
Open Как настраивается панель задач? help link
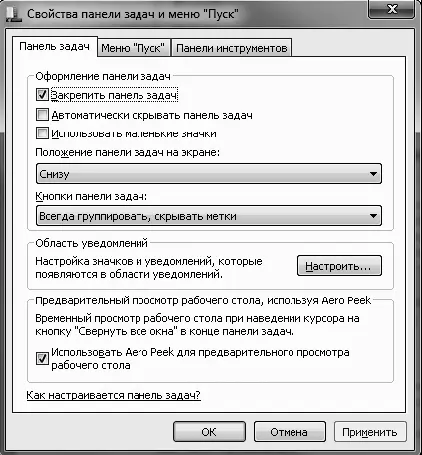point(114,395)
